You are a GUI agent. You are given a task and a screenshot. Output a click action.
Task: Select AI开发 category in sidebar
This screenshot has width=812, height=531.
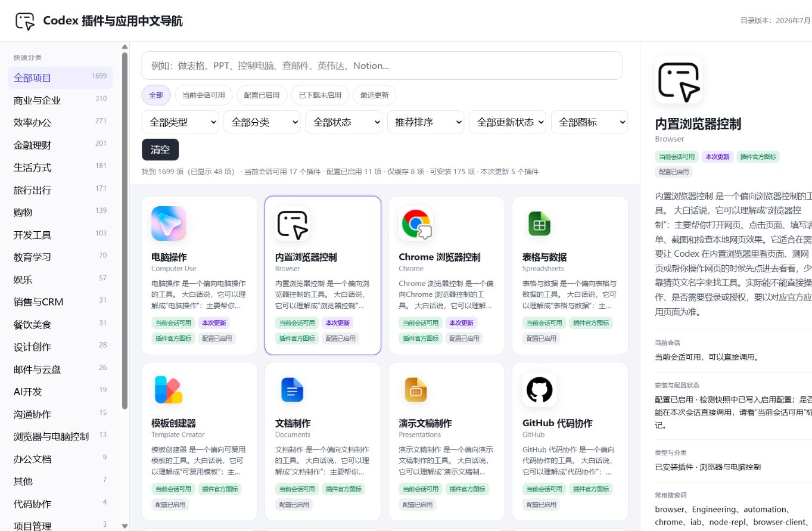pos(60,392)
